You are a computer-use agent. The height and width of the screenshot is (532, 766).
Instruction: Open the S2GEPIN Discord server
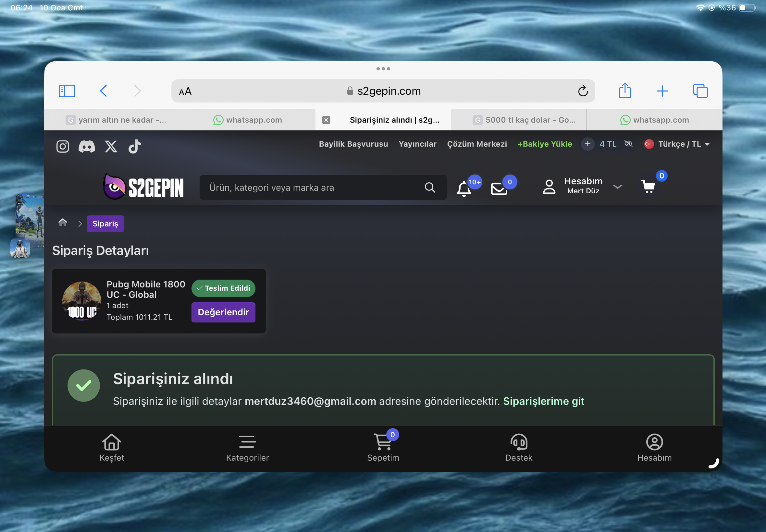click(87, 146)
